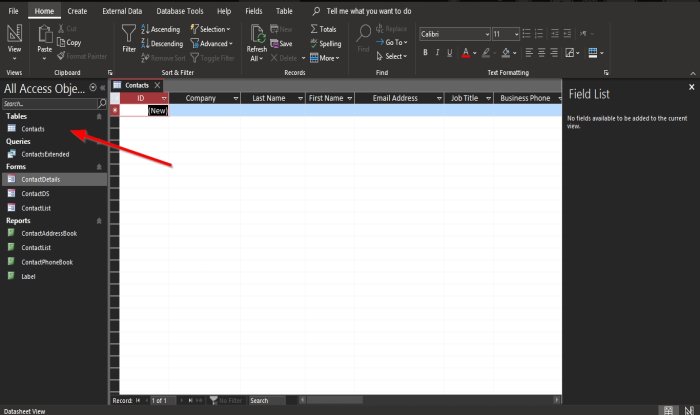The width and height of the screenshot is (700, 415).
Task: Click the Totals sigma icon
Action: [314, 29]
